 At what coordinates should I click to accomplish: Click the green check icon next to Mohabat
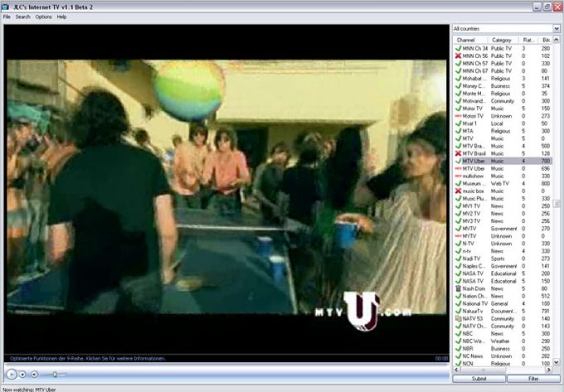click(x=458, y=79)
